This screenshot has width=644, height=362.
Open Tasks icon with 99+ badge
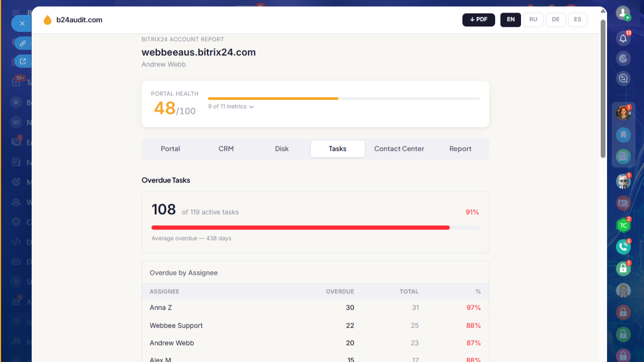(17, 82)
